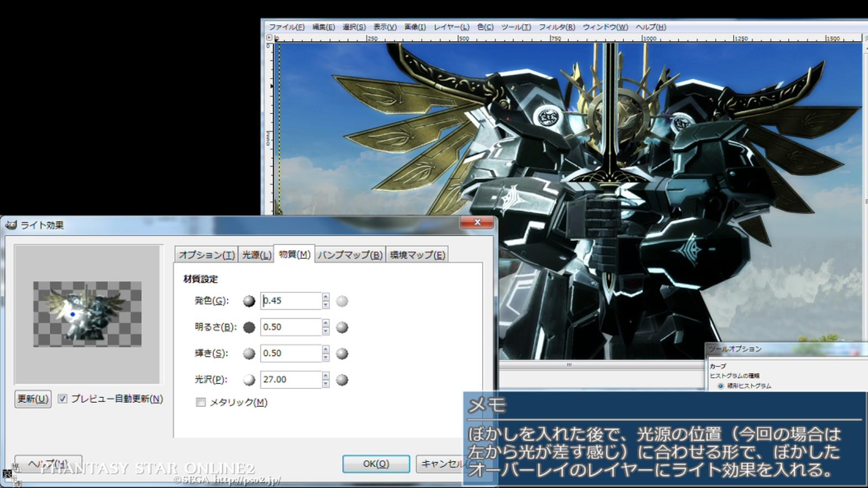868x488 pixels.
Task: Click the ツールオプション panel title
Action: [735, 349]
